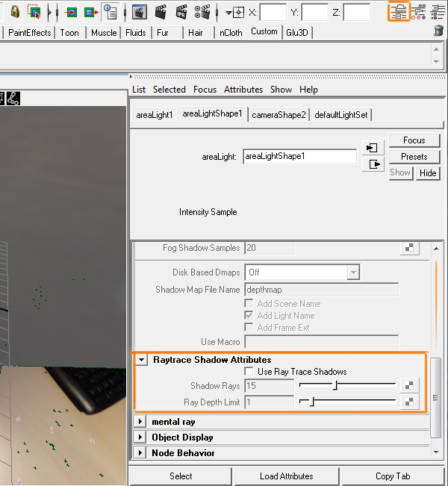Show the Channel Box icon
This screenshot has width=448, height=486.
[x=438, y=12]
